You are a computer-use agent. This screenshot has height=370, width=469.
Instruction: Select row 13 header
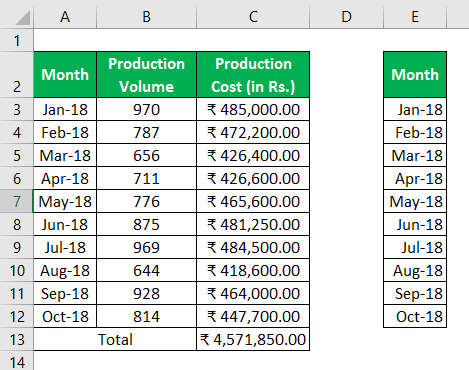click(x=17, y=339)
